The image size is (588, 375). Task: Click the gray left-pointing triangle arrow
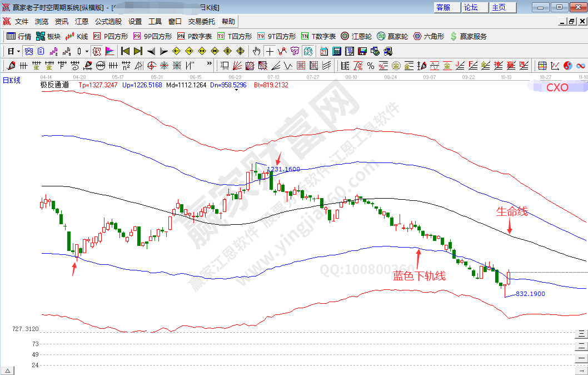click(151, 51)
